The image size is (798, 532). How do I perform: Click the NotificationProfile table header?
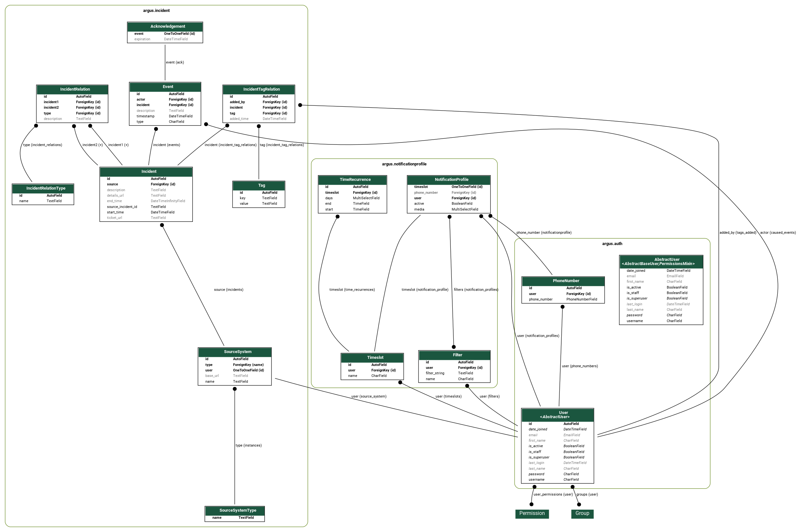[x=448, y=180]
